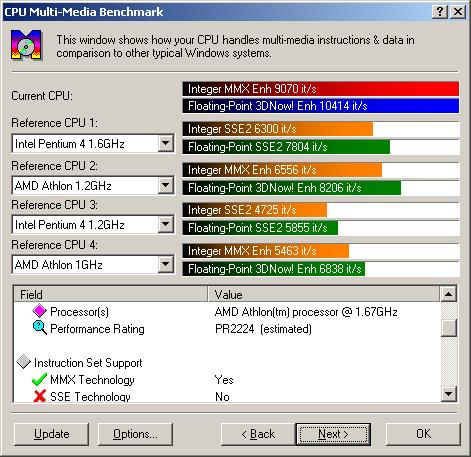
Task: Click the Integer MMX Enh 5463 bar
Action: click(266, 251)
